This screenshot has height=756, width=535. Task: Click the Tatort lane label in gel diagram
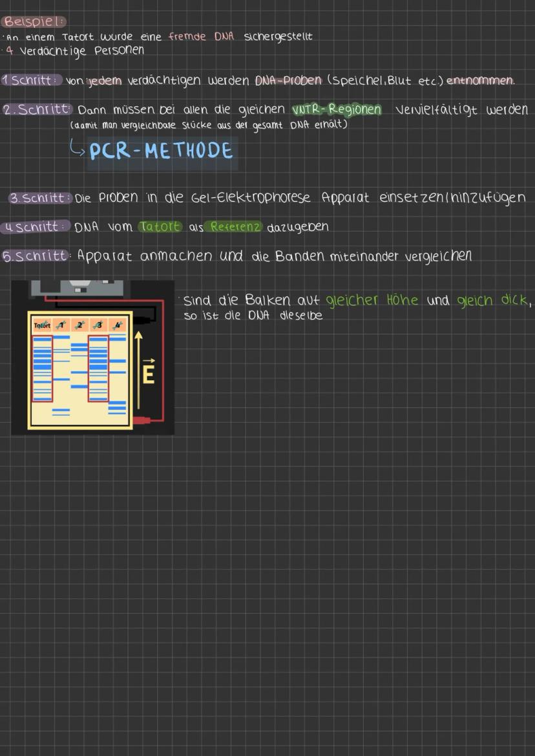[42, 325]
